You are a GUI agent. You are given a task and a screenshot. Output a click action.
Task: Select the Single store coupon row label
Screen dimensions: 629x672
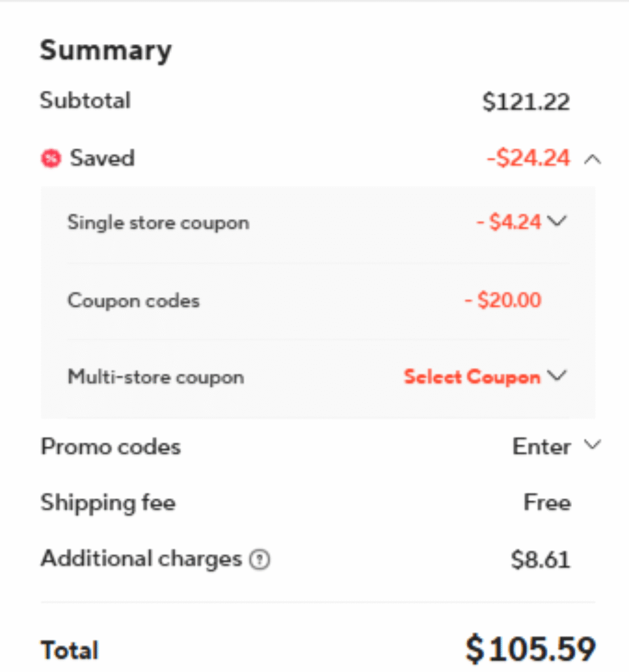pyautogui.click(x=159, y=223)
